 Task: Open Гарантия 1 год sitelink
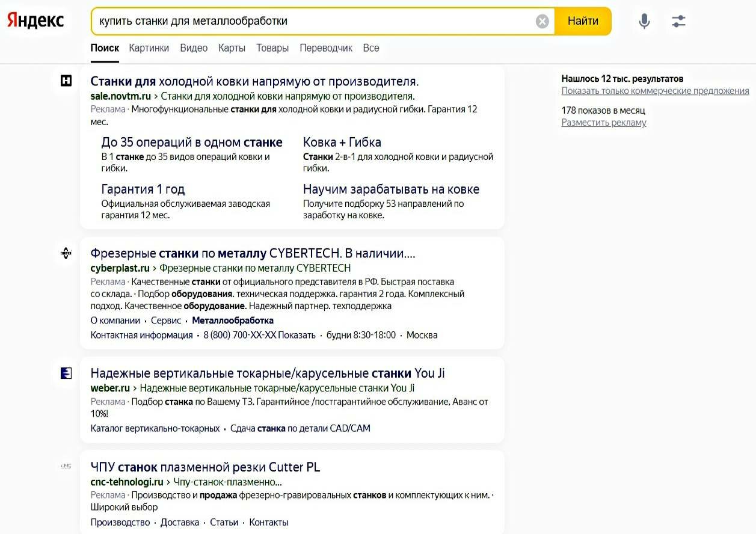click(x=143, y=189)
